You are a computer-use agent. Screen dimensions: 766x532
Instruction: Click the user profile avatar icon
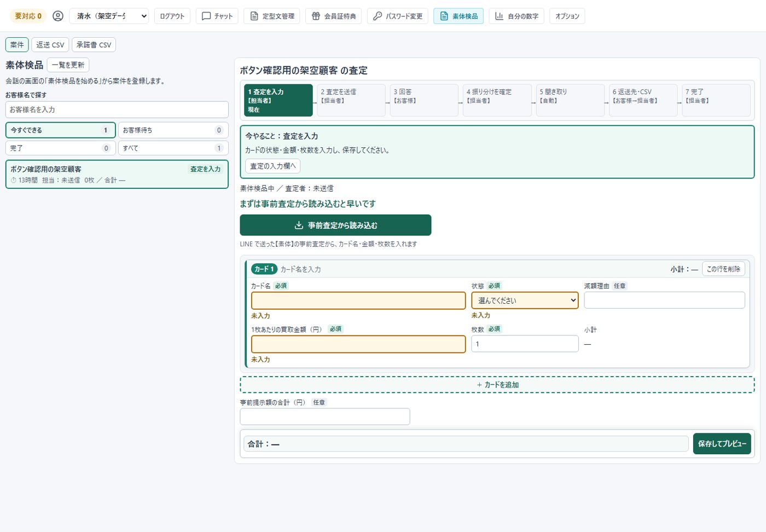[x=57, y=16]
